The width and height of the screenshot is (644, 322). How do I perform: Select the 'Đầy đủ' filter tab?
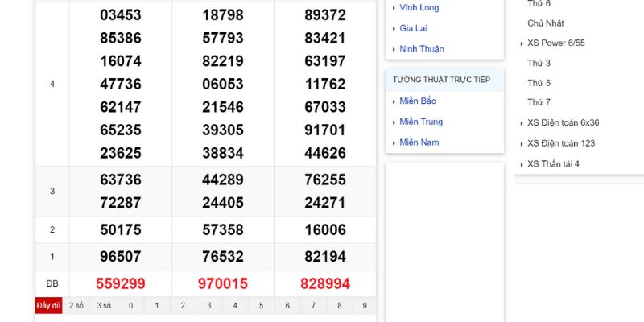(48, 306)
